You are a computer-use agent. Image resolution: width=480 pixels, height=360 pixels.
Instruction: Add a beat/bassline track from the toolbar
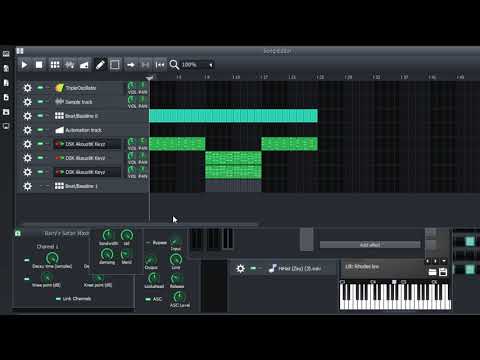click(55, 65)
